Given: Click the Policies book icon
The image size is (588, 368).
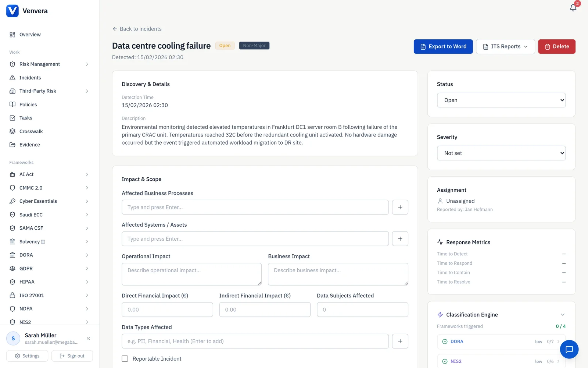Looking at the screenshot, I should (x=12, y=105).
